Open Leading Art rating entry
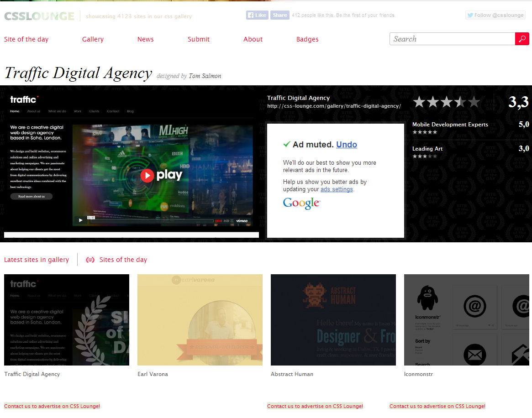This screenshot has width=532, height=418. point(427,148)
